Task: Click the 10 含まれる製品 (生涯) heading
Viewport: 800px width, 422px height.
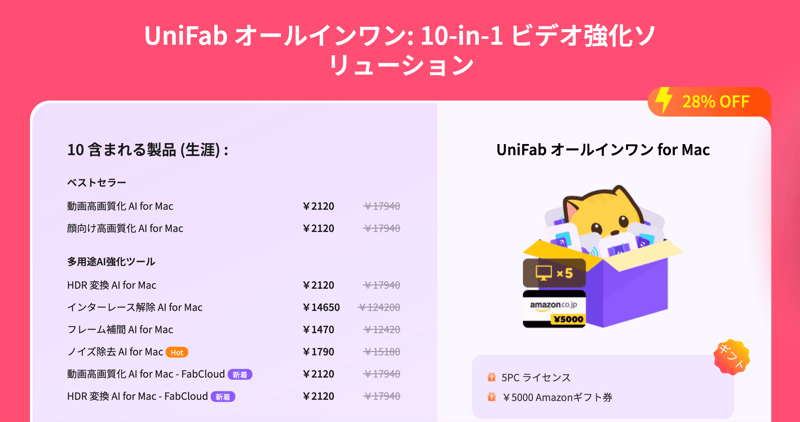Action: (x=148, y=151)
